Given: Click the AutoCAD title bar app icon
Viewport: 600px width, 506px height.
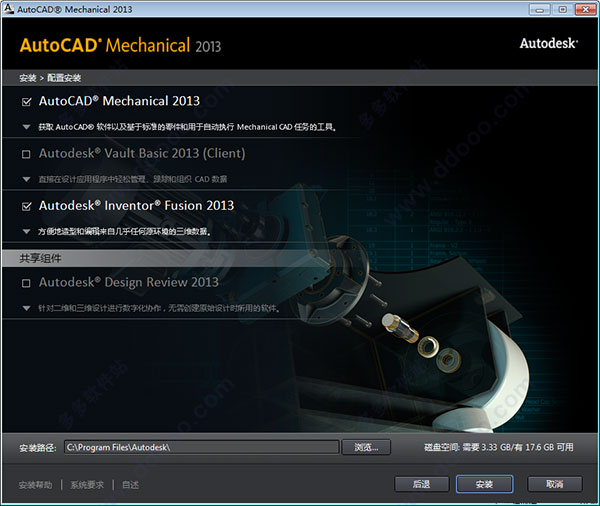Looking at the screenshot, I should (x=8, y=8).
